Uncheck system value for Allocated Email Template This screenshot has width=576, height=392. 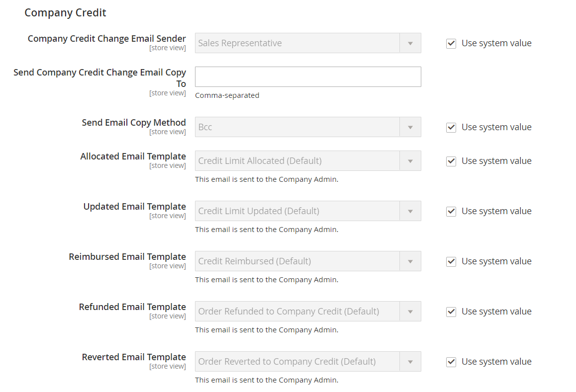tap(451, 161)
